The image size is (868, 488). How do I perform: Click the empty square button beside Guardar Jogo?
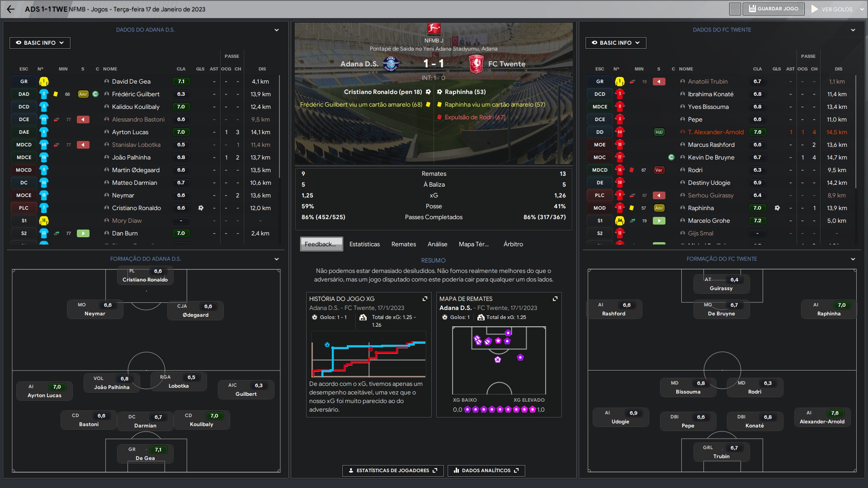tap(735, 9)
